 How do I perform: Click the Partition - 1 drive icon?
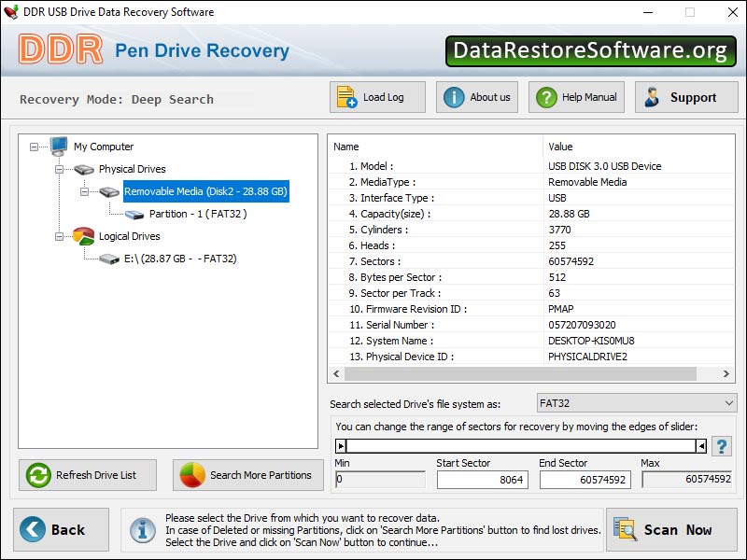[134, 215]
